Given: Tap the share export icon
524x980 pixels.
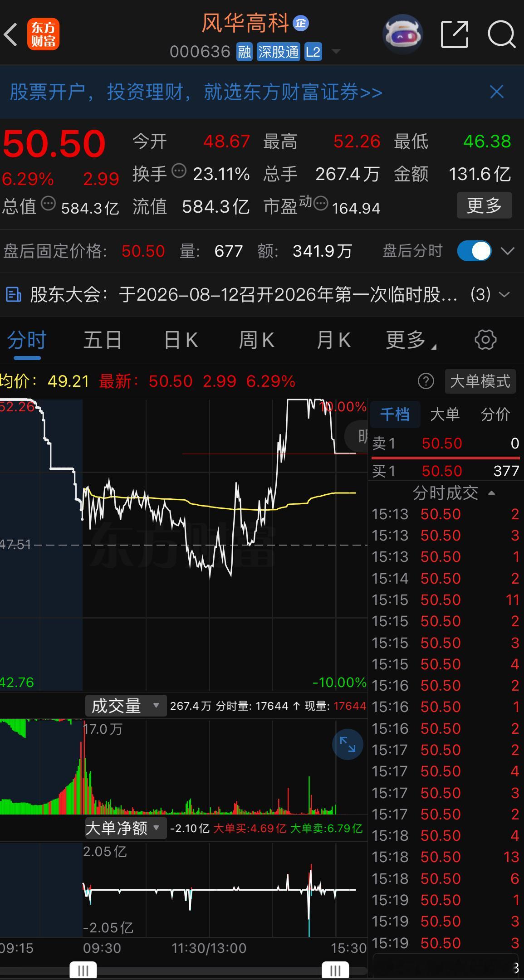Looking at the screenshot, I should (x=455, y=34).
